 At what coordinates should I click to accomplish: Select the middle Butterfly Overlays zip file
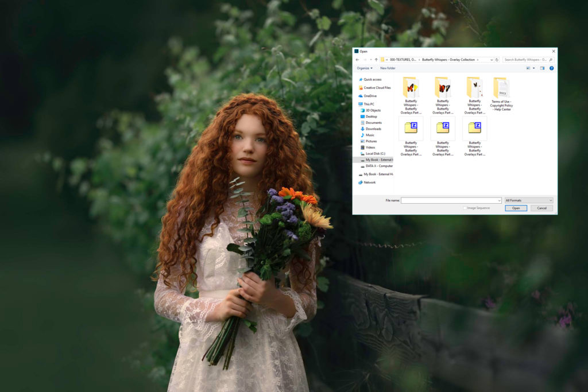[x=443, y=137]
